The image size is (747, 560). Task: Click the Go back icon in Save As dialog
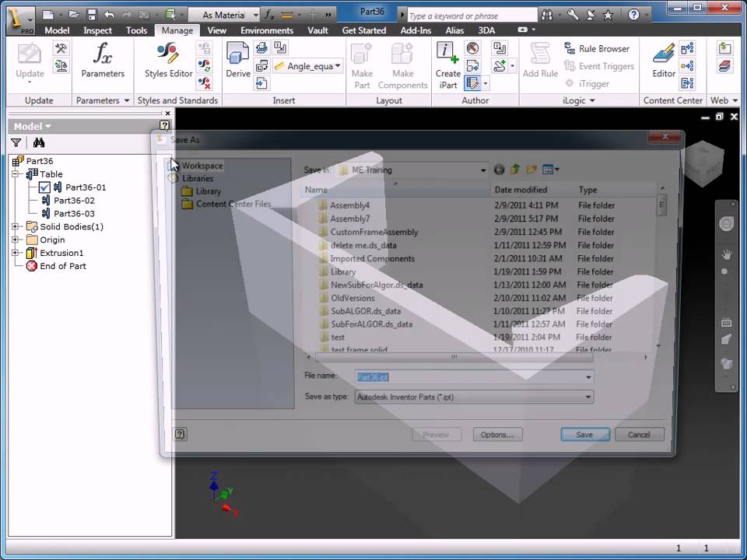pos(499,170)
